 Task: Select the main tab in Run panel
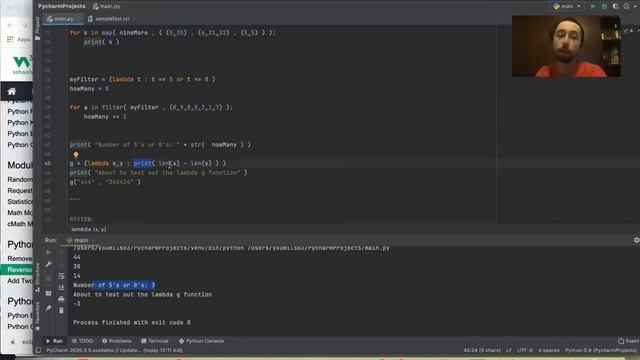pos(78,240)
